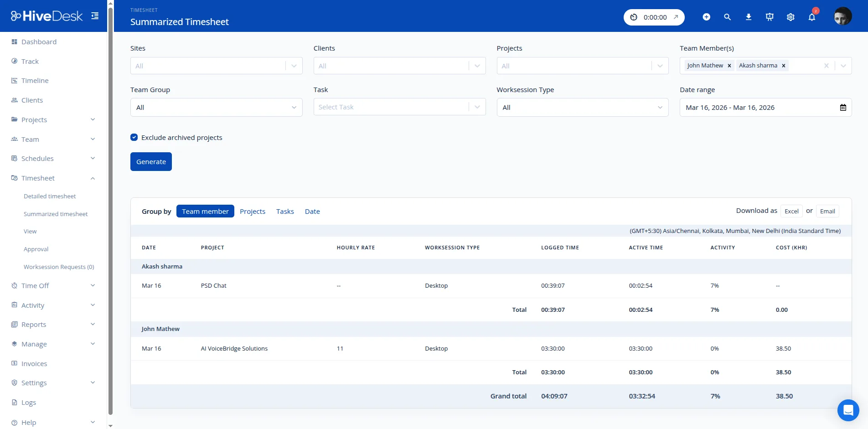Open the timer widget in the top bar
This screenshot has width=868, height=429.
654,17
